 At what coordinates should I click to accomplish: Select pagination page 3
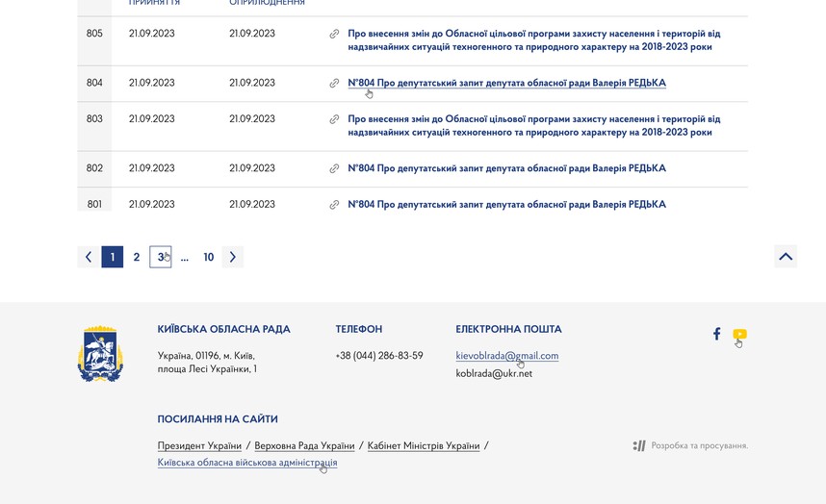161,257
